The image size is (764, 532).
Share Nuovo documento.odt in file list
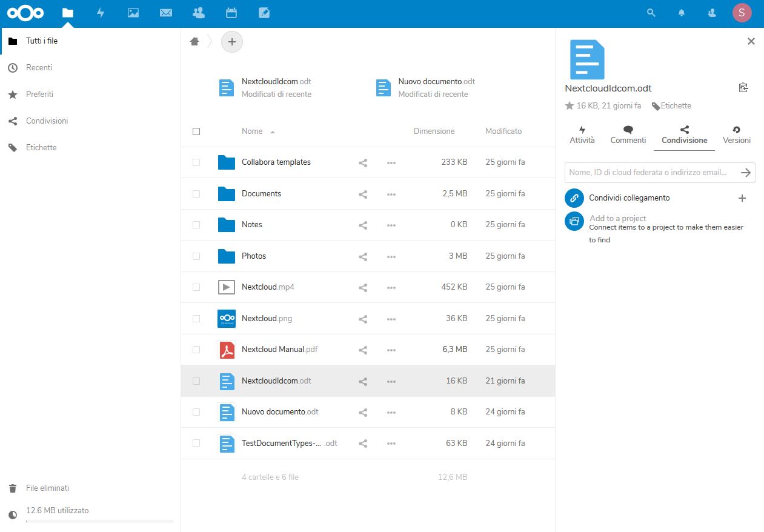pos(363,413)
